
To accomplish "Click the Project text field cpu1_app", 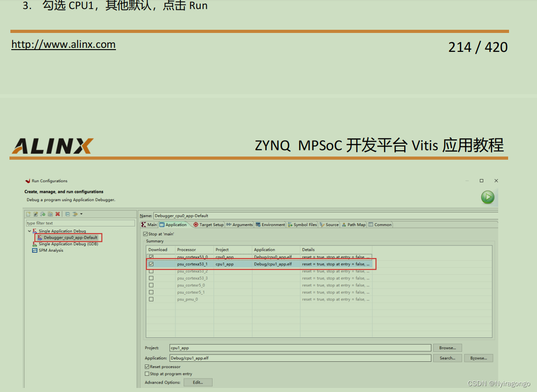I will coord(300,348).
